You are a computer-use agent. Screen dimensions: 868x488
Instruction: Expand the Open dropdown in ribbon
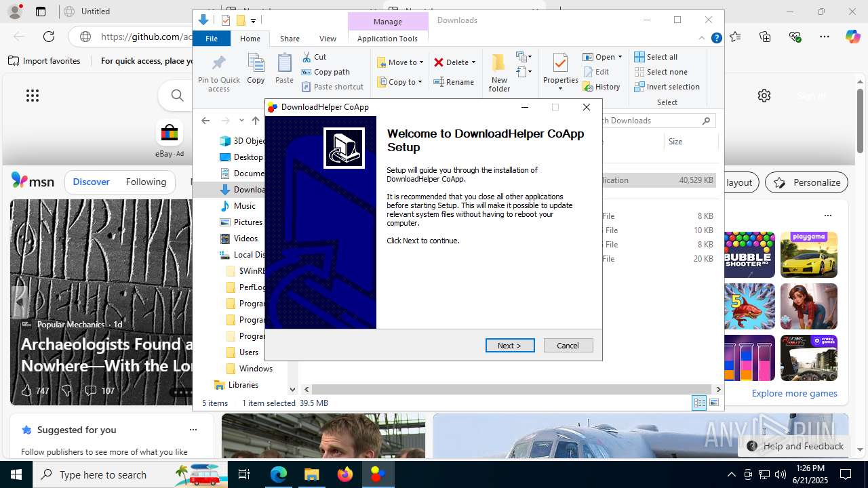[x=602, y=57]
